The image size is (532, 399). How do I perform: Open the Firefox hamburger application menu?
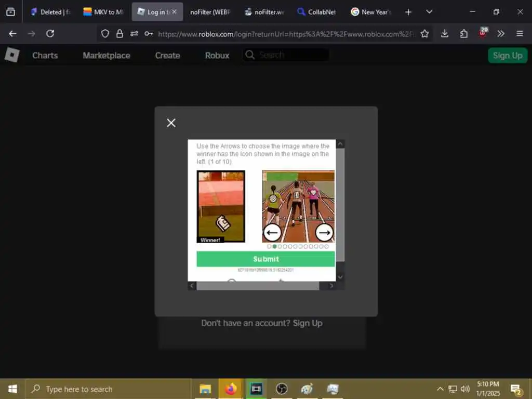tap(520, 34)
